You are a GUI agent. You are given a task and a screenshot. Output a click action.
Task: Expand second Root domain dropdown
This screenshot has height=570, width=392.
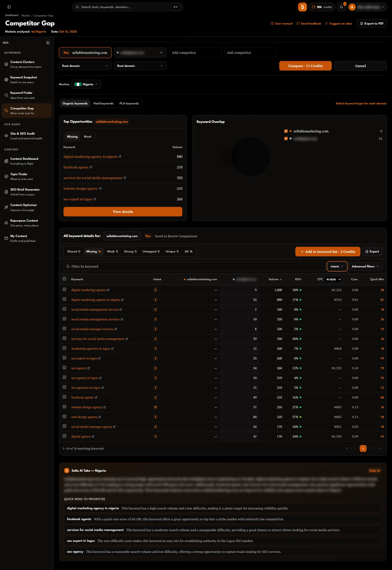point(140,66)
